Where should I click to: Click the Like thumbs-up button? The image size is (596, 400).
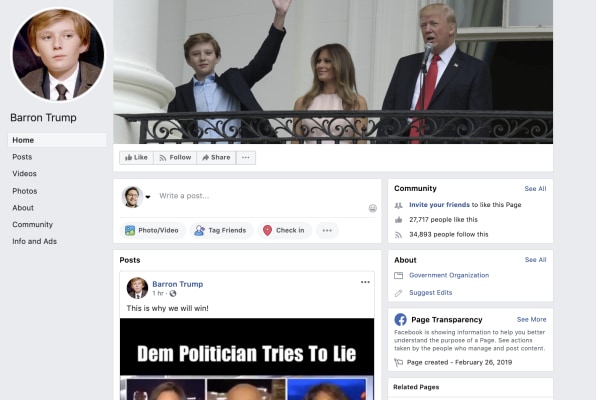(136, 157)
